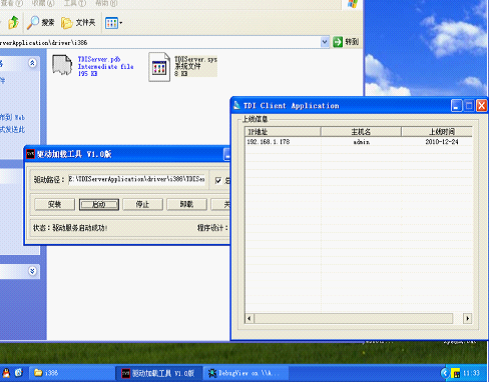Open the i386 folder taskbar button

tap(72, 373)
